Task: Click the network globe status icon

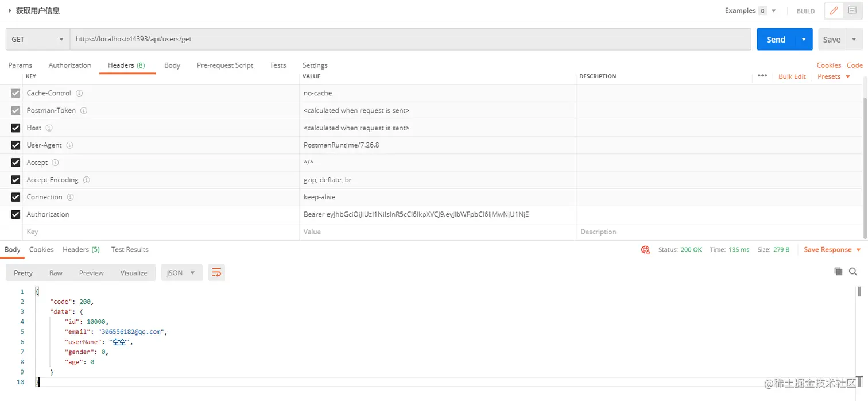Action: coord(646,250)
